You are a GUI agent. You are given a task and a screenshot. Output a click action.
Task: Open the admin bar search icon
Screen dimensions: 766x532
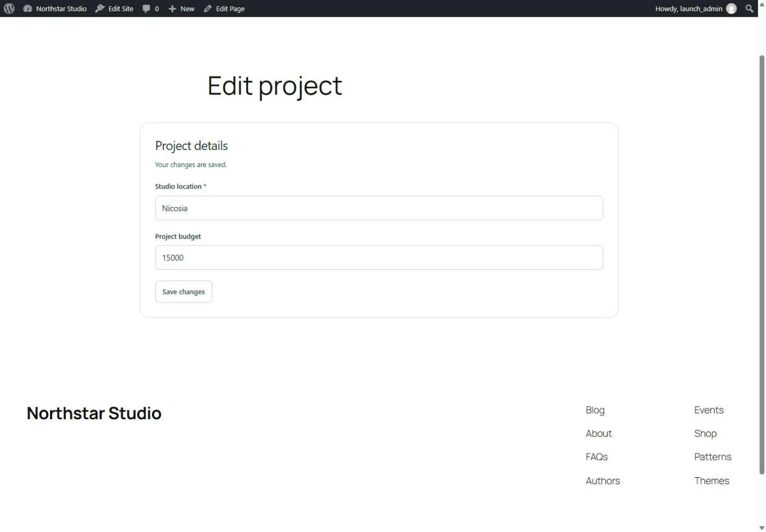click(749, 9)
